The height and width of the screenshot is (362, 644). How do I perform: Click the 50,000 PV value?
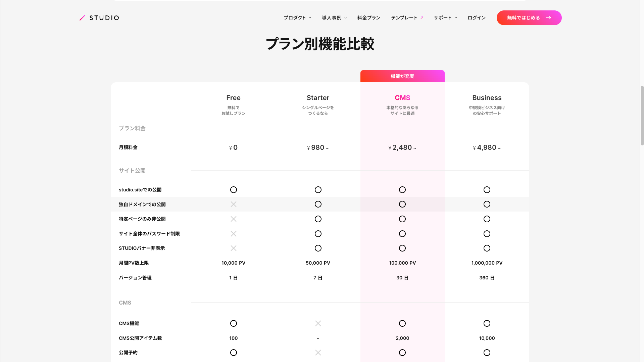pos(318,263)
